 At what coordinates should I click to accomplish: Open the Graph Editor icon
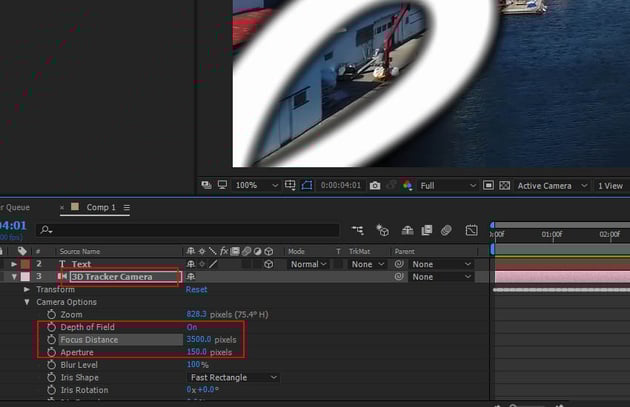pyautogui.click(x=472, y=231)
